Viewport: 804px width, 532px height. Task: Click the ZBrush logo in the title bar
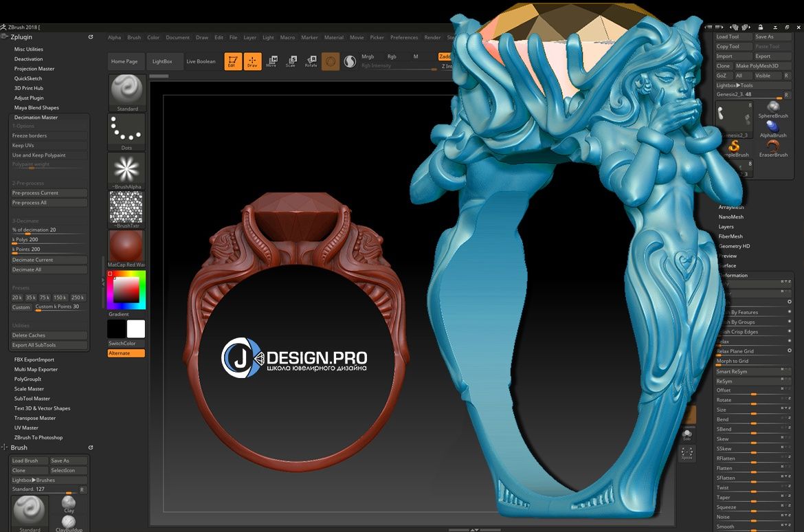click(3, 27)
